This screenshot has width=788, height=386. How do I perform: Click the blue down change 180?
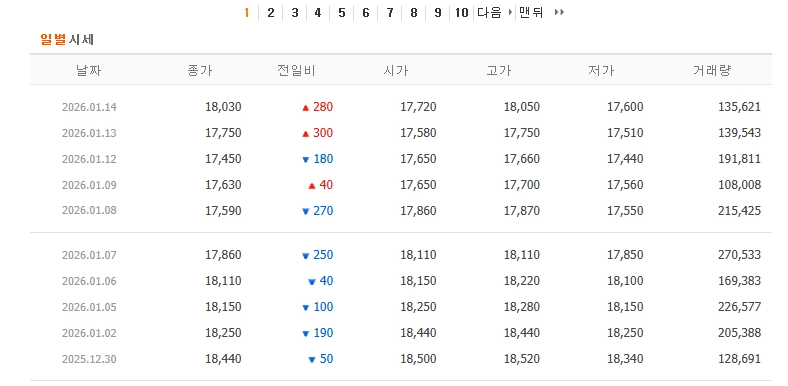317,159
